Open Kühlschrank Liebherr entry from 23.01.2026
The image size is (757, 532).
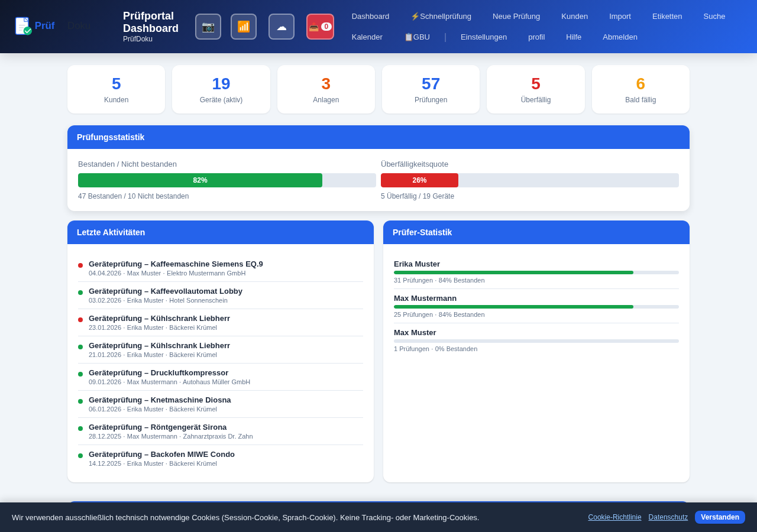221,323
